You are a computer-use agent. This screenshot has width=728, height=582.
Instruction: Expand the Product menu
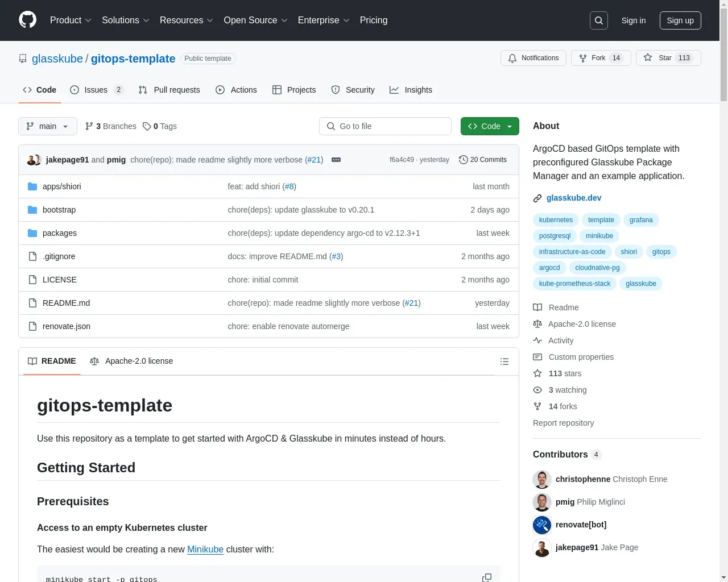(x=71, y=20)
